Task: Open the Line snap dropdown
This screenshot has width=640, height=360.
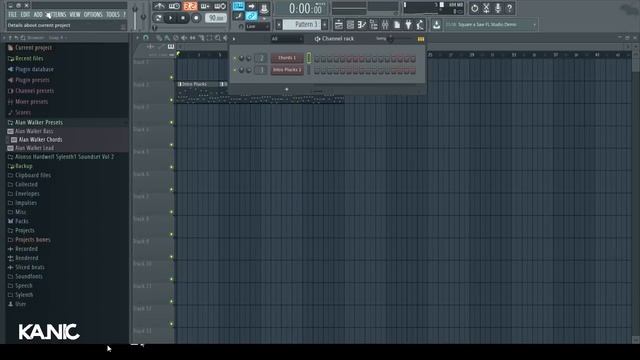Action: (x=257, y=27)
